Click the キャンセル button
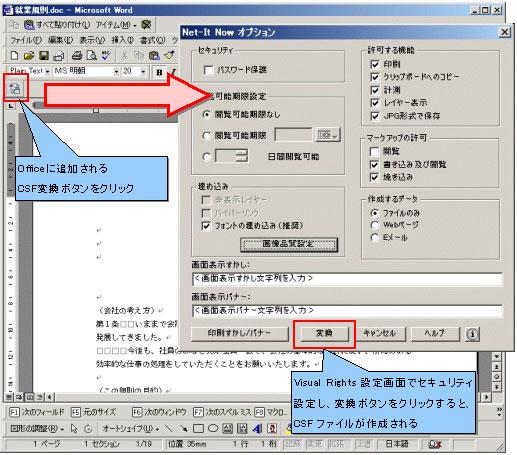This screenshot has width=517, height=455. point(380,333)
